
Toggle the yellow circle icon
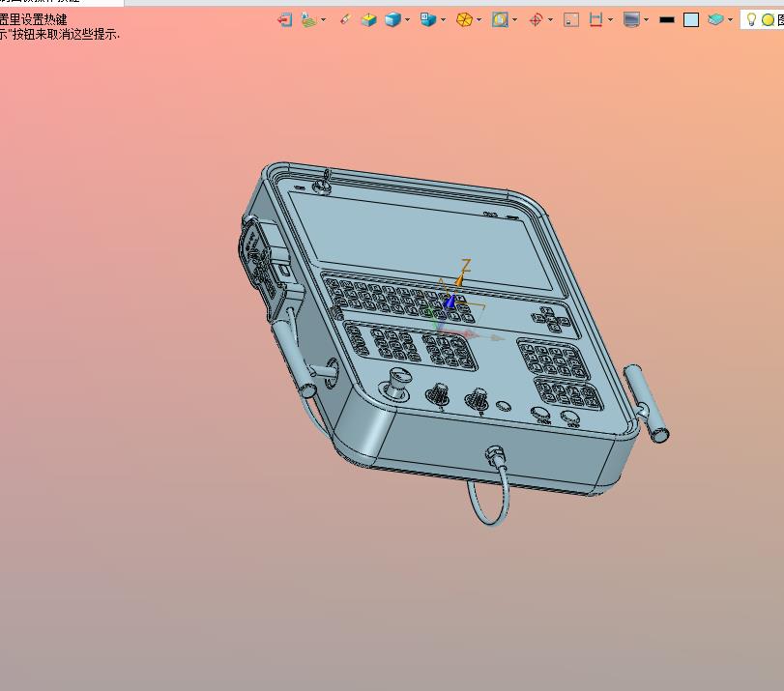(x=768, y=19)
